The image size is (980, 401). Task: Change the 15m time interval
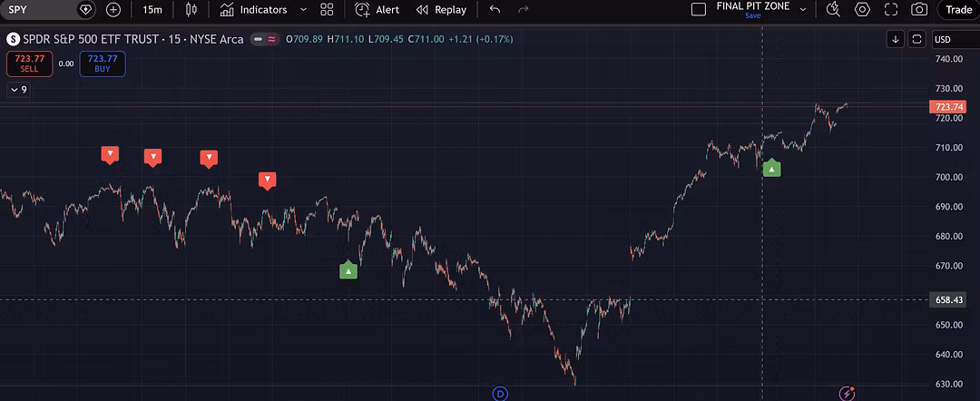click(x=152, y=9)
